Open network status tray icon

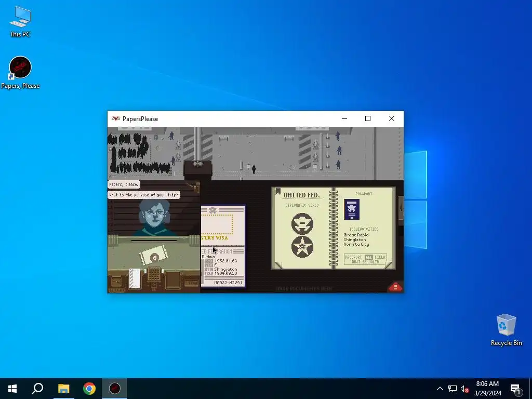click(x=453, y=389)
